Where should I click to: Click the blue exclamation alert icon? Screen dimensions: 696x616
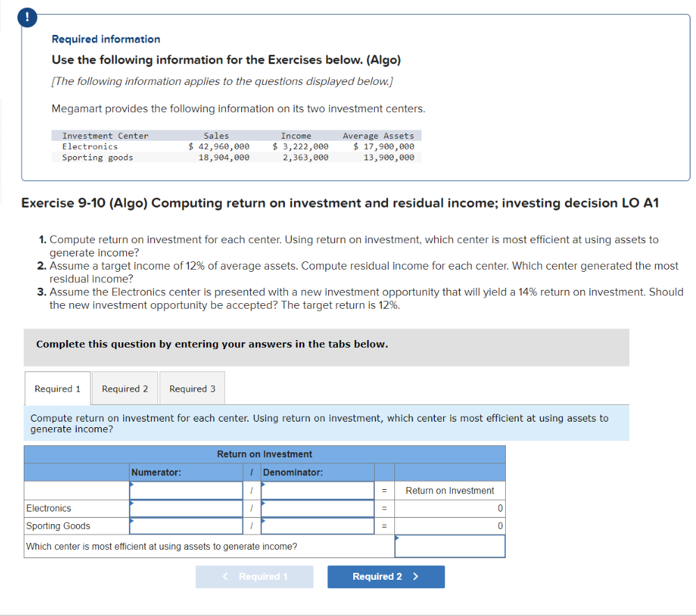(28, 17)
